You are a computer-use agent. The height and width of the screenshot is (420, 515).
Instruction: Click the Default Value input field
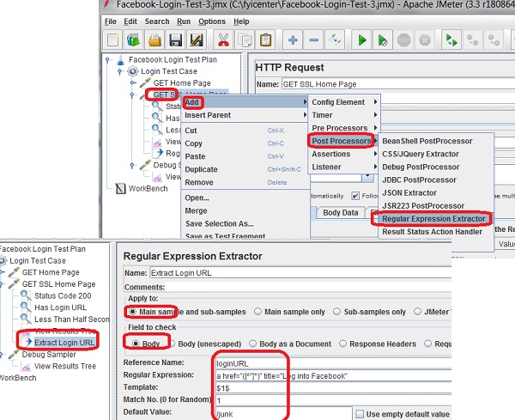click(x=283, y=414)
